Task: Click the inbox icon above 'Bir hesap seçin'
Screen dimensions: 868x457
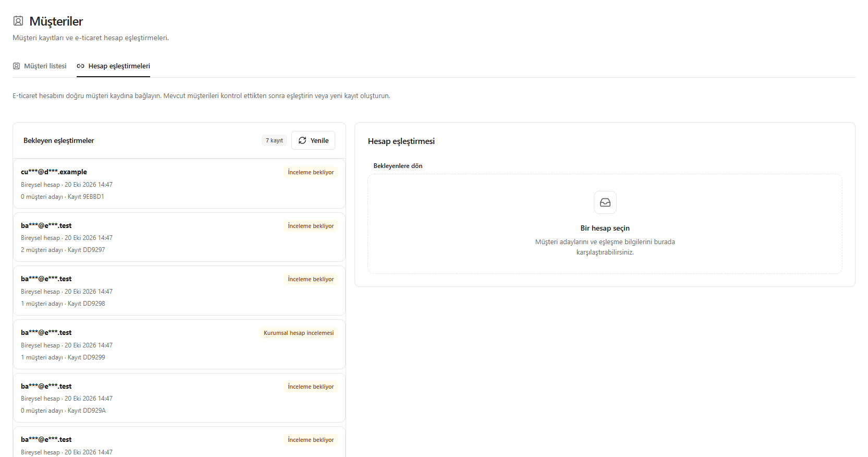Action: [x=605, y=202]
